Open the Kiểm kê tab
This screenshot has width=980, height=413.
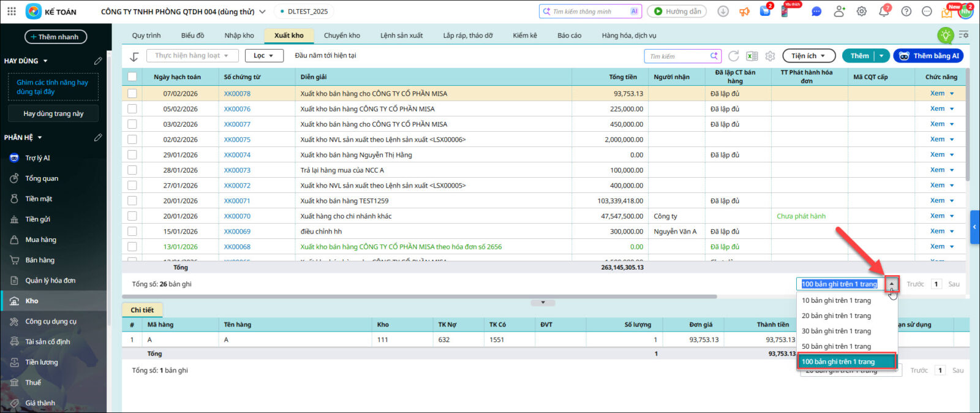point(524,36)
